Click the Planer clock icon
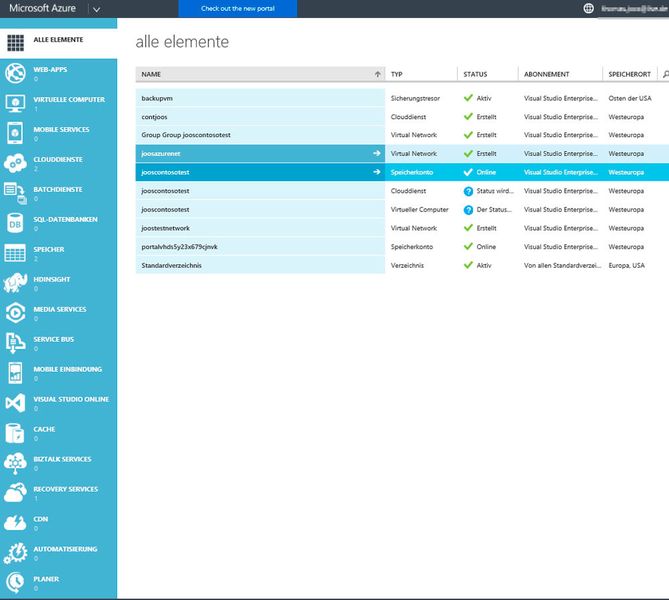The image size is (669, 600). (15, 582)
